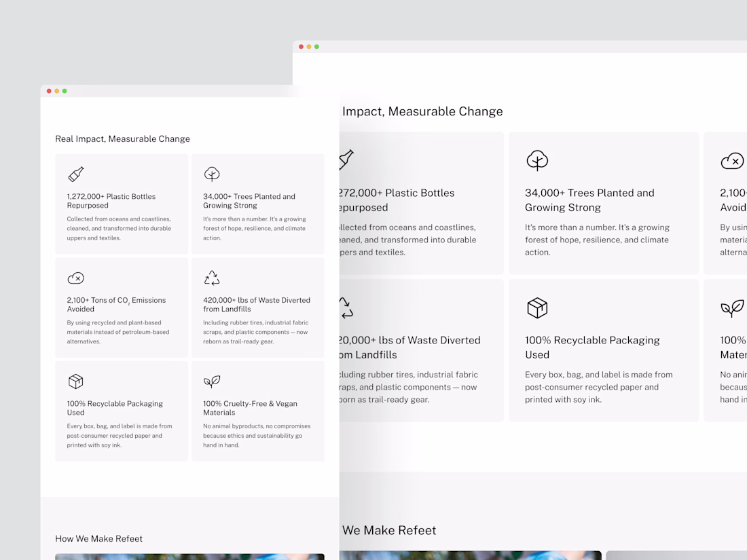Click the yellow minimize dot of back window
747x560 pixels.
click(309, 47)
